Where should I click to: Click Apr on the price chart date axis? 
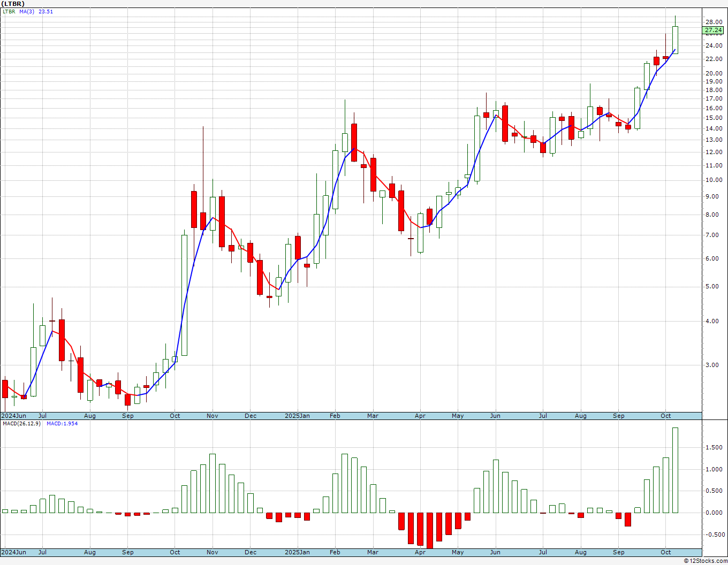420,416
